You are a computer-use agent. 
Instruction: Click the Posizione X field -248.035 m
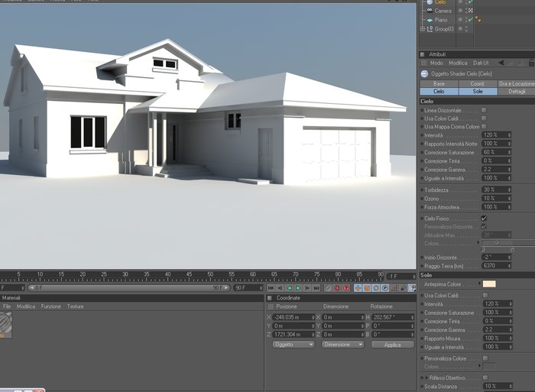pyautogui.click(x=293, y=317)
